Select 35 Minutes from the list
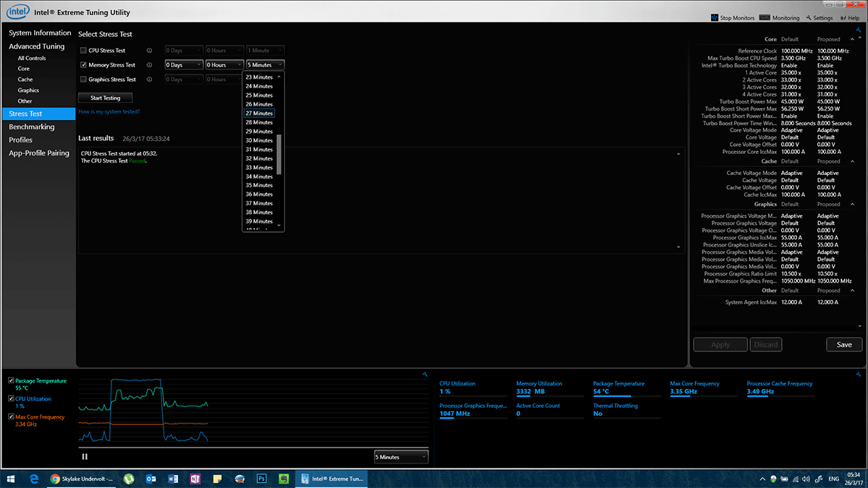Image resolution: width=868 pixels, height=488 pixels. (x=260, y=186)
